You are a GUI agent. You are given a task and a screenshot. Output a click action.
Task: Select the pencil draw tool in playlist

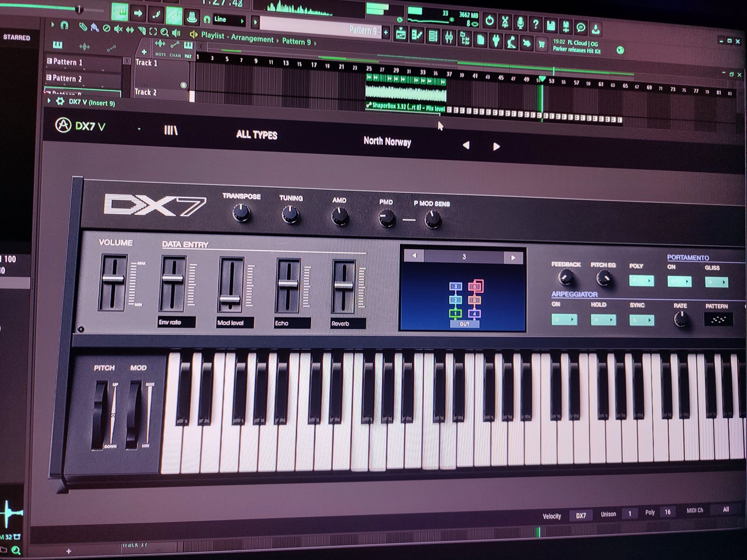[83, 27]
